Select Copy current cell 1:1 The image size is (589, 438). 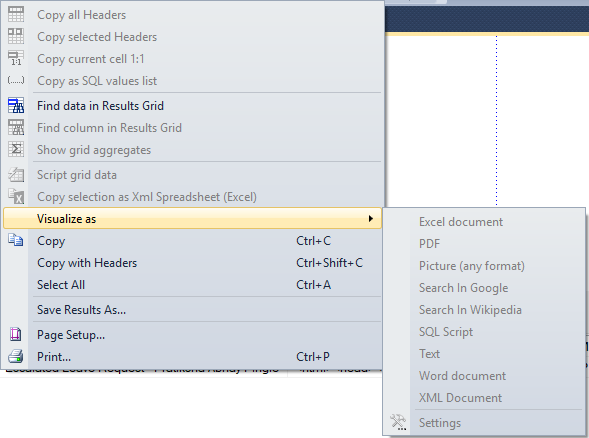tap(193, 58)
